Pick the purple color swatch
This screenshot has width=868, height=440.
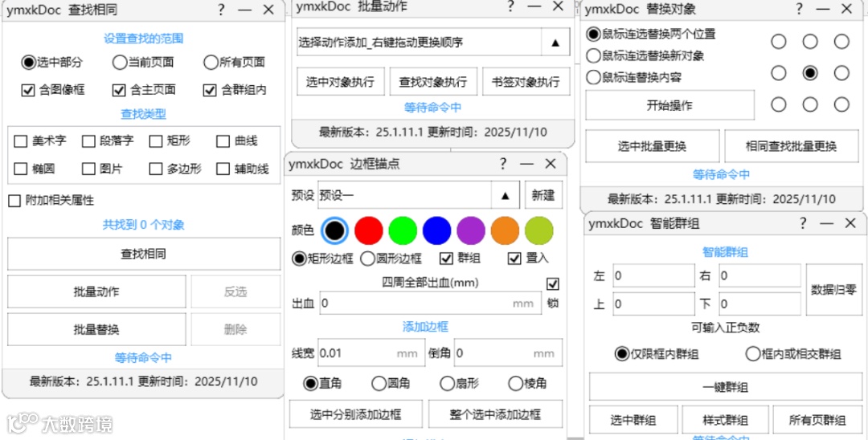pos(471,230)
